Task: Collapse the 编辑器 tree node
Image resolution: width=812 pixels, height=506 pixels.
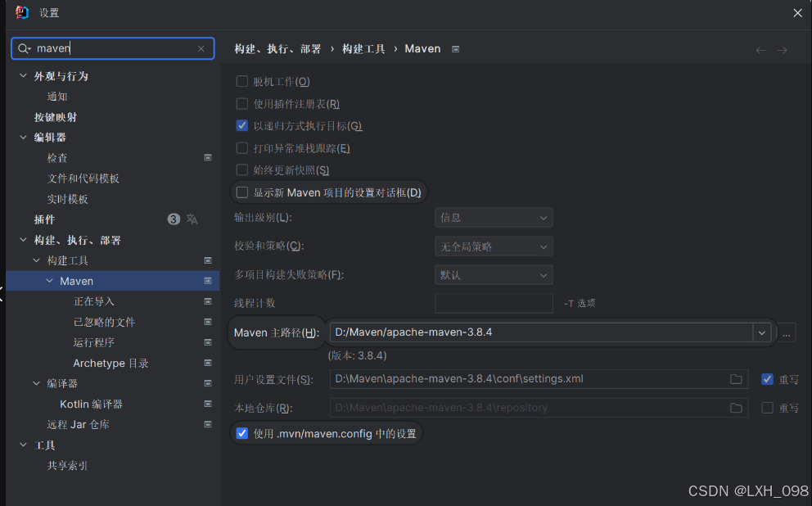Action: [23, 138]
